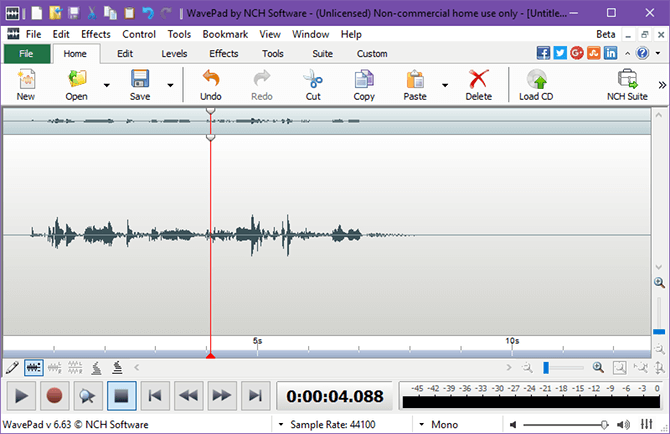The width and height of the screenshot is (670, 434).
Task: Open the audio mixer levels icon
Action: (x=646, y=424)
